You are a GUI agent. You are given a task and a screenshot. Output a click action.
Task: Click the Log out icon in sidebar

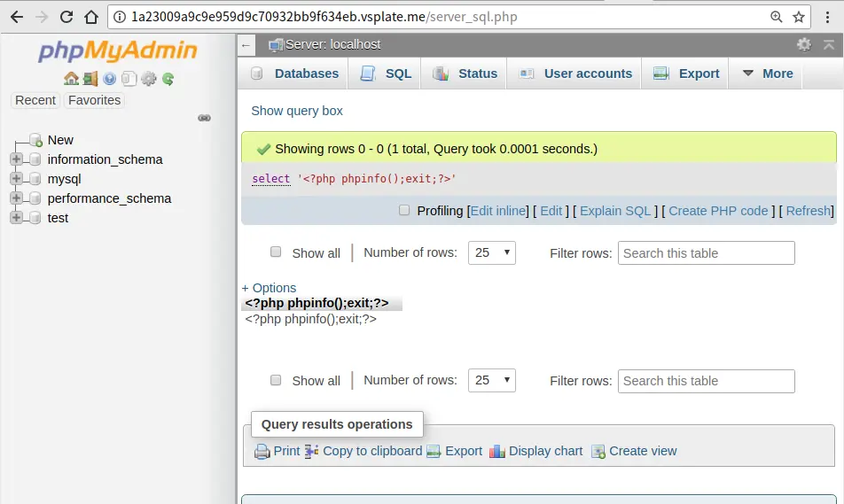click(x=90, y=79)
